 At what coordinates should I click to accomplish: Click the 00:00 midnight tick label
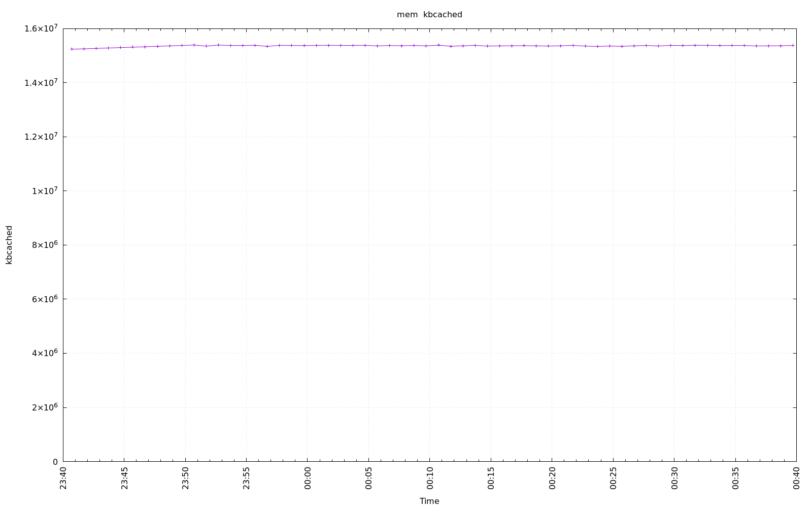308,479
